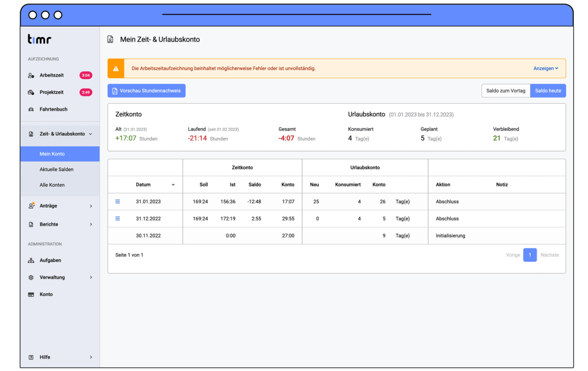Click the Konto credit card icon
Viewport: 588px width, 371px height.
point(31,294)
